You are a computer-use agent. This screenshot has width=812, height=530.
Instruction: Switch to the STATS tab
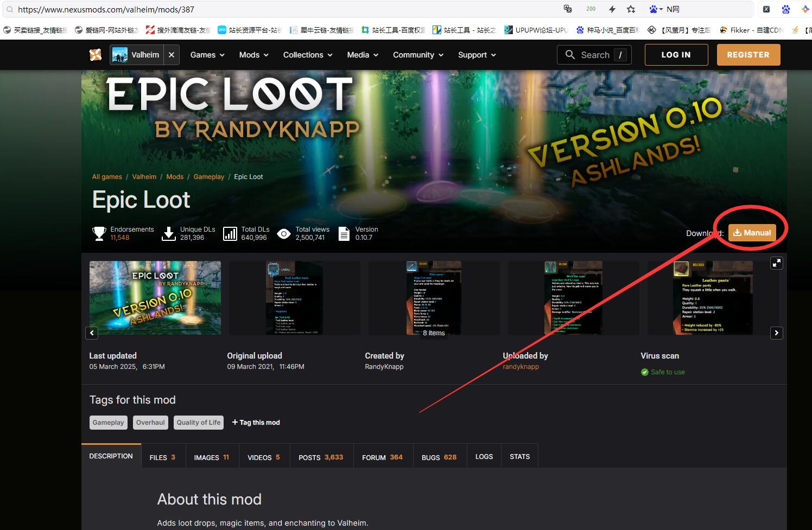coord(519,457)
